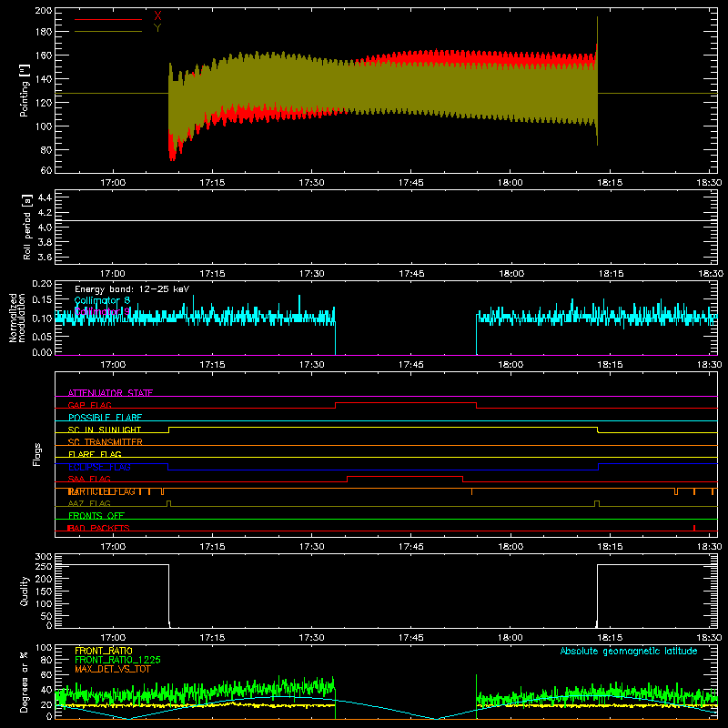Click 'Absolute geomagnetic latitude' legend text
The image size is (728, 728).
[x=629, y=651]
